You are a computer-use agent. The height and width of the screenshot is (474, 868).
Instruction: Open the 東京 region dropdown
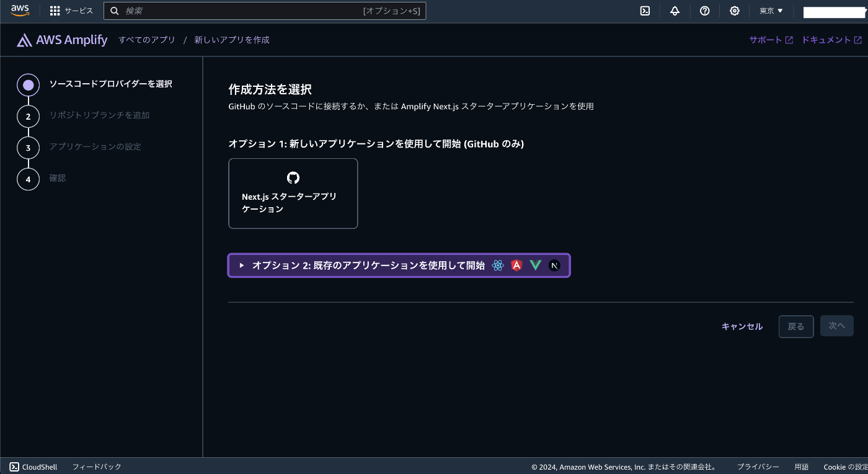coord(771,11)
